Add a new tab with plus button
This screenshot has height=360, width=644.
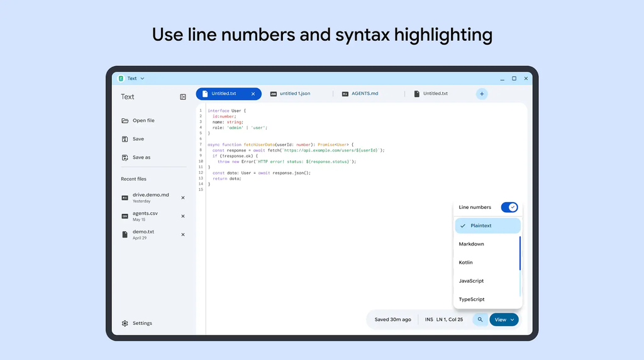point(482,94)
